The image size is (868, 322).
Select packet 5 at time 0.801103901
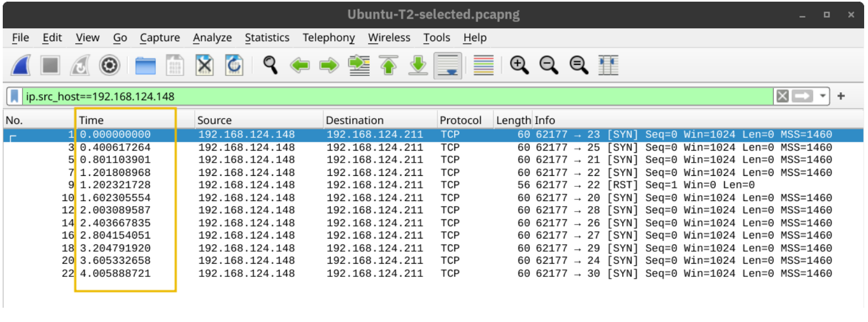coord(433,160)
